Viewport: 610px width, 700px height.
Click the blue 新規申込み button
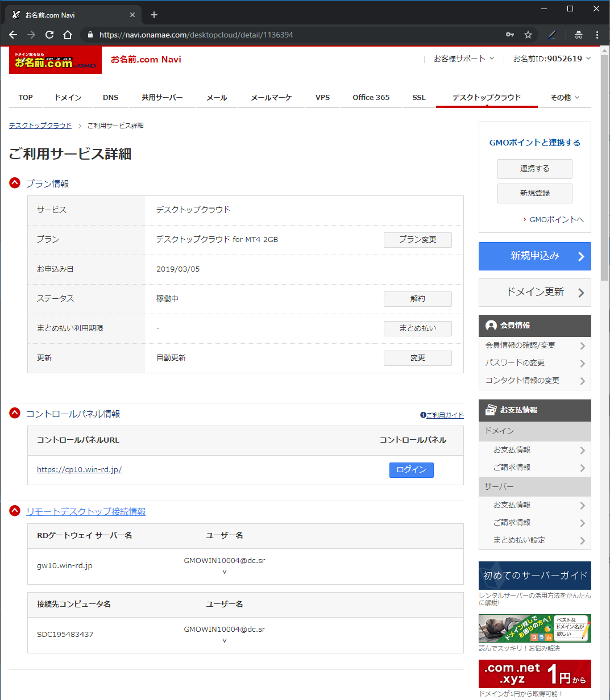[535, 256]
